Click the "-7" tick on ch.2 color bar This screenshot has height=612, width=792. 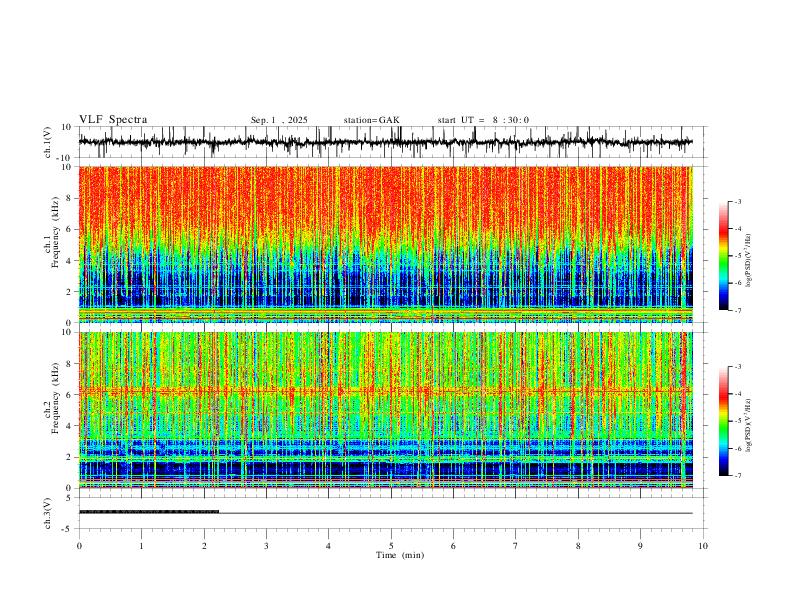tap(738, 475)
